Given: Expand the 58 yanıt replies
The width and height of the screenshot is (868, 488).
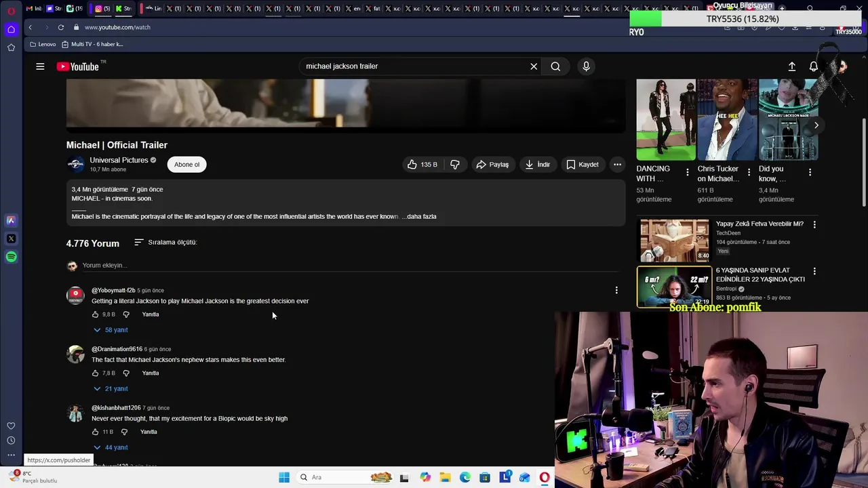Looking at the screenshot, I should tap(111, 330).
